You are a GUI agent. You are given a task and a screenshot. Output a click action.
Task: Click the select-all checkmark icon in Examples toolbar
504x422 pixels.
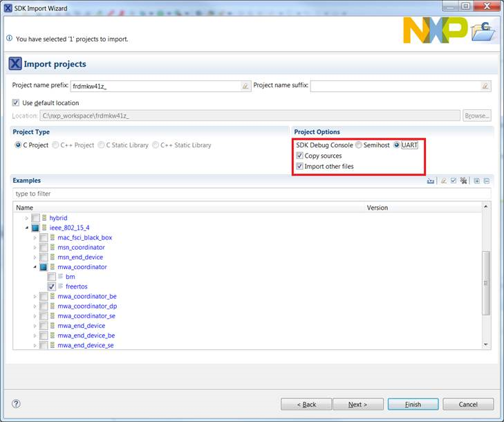pyautogui.click(x=454, y=181)
